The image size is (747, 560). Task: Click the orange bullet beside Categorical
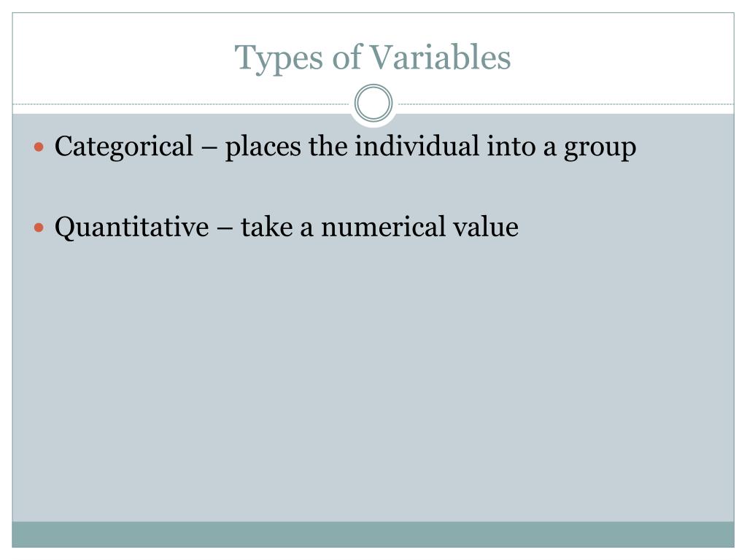point(39,147)
